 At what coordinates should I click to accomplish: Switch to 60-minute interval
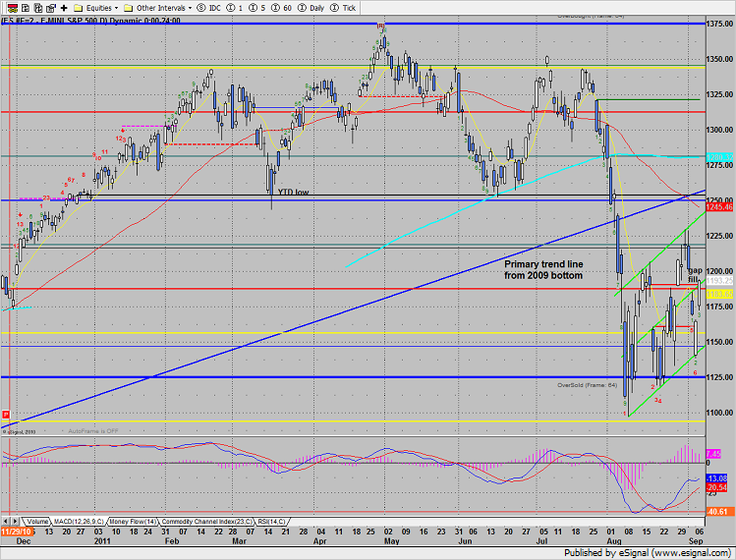click(x=281, y=8)
